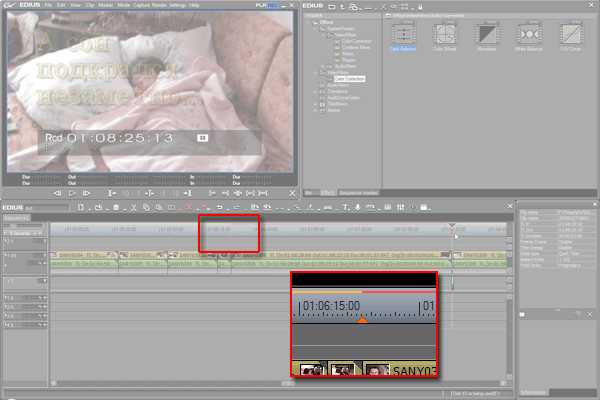Step to previous frame in preview monitor

pyautogui.click(x=57, y=194)
